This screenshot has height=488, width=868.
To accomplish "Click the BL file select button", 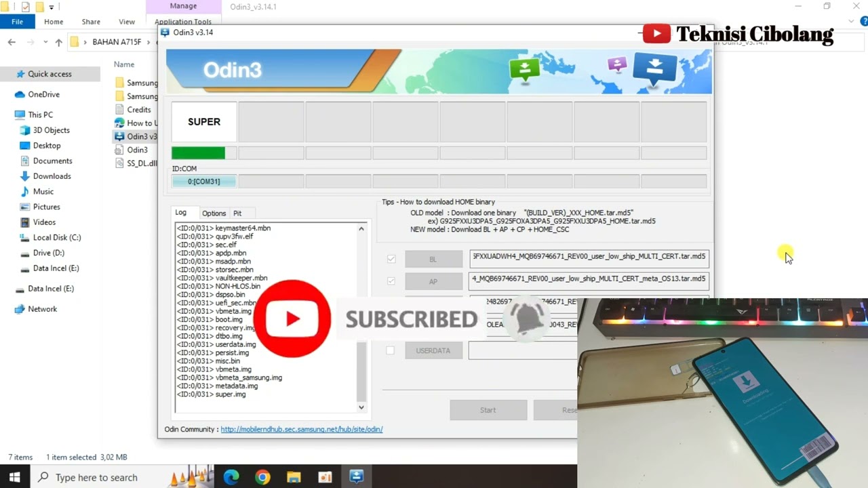I will coord(433,259).
